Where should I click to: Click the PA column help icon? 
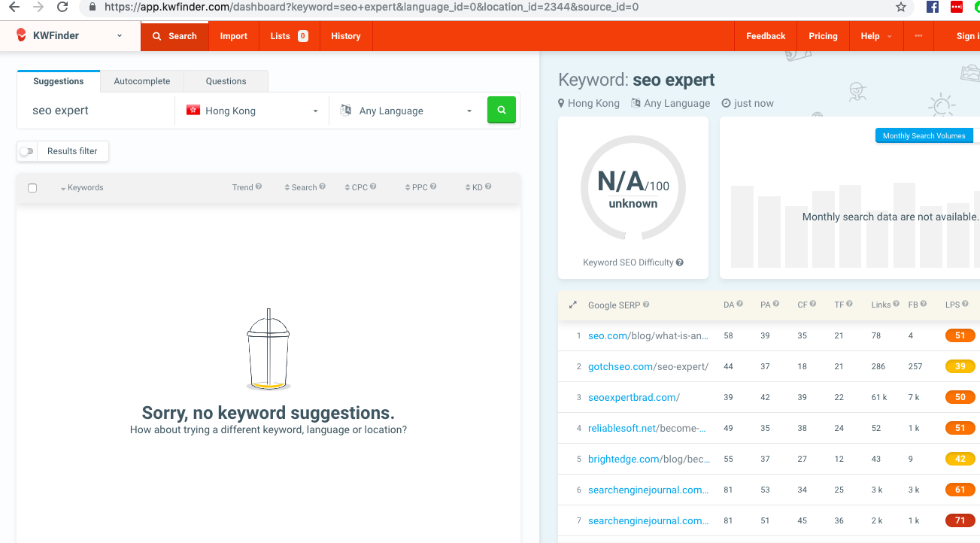click(x=776, y=304)
